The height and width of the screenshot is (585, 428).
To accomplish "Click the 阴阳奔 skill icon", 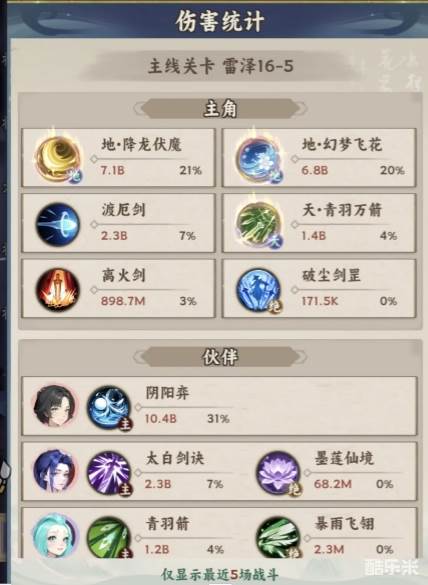I will (x=109, y=407).
